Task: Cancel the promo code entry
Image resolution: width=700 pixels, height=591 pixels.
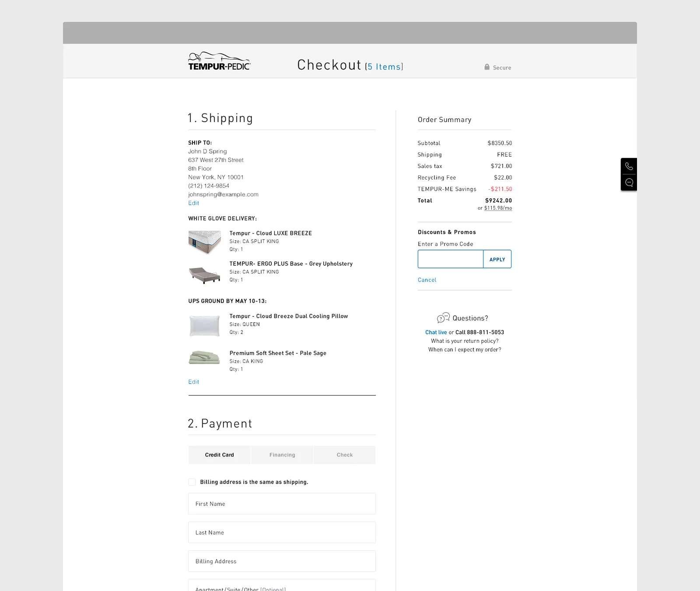Action: coord(427,280)
